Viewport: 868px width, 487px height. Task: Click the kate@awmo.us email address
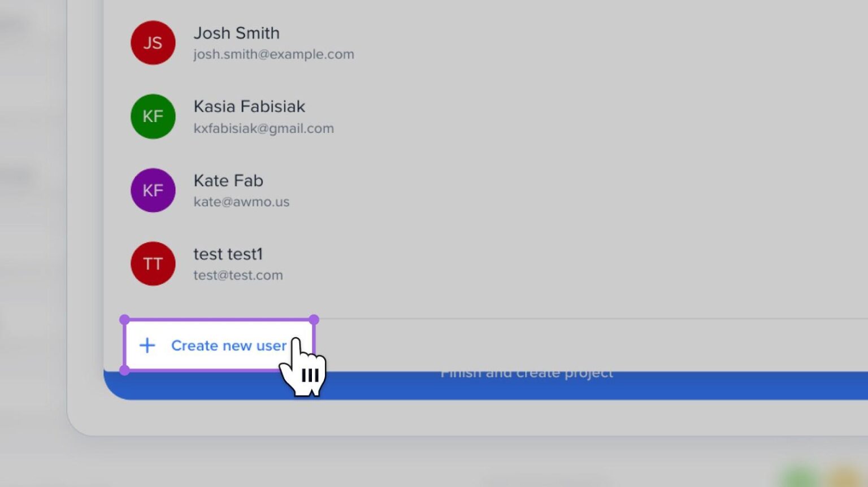[241, 202]
